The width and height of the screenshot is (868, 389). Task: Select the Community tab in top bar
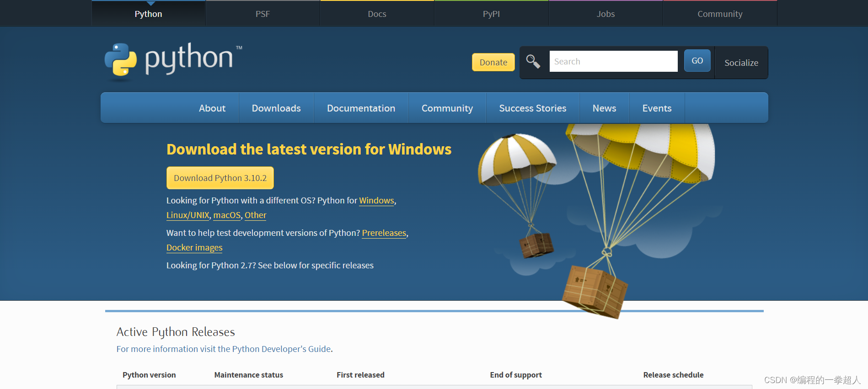(x=720, y=14)
